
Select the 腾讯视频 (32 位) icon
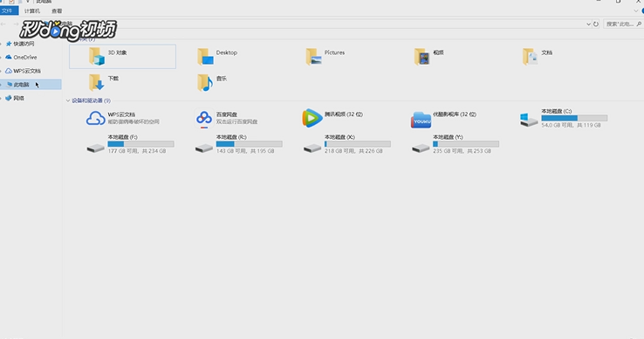coord(312,119)
